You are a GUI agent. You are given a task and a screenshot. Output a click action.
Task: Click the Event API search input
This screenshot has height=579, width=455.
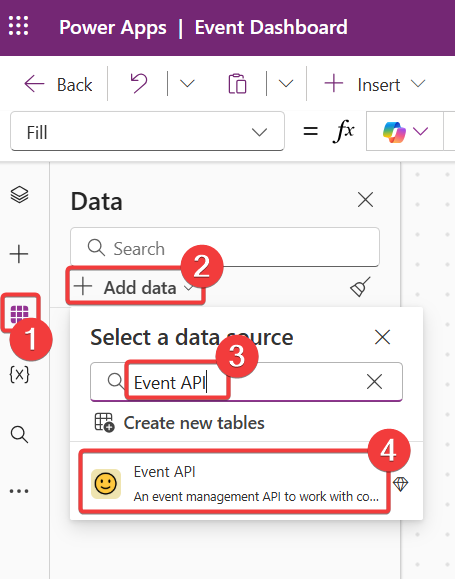click(x=246, y=382)
